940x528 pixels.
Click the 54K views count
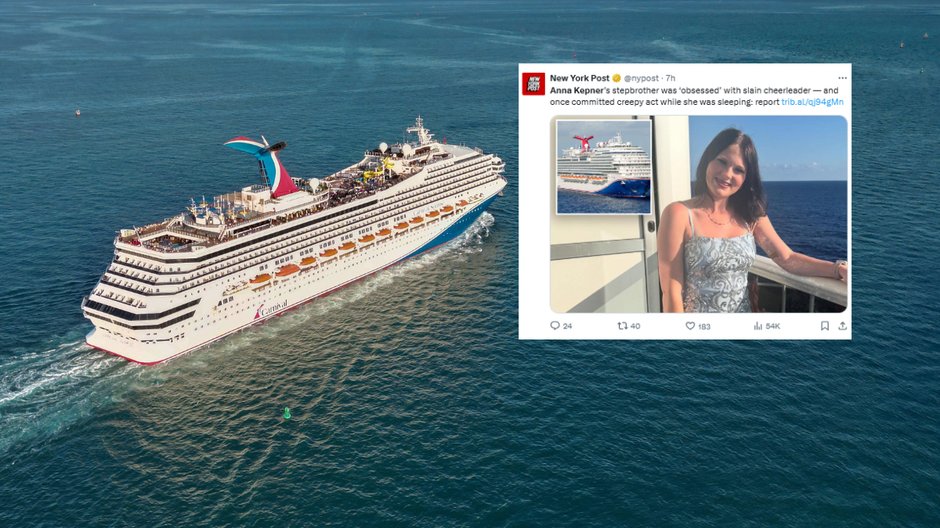click(x=773, y=327)
